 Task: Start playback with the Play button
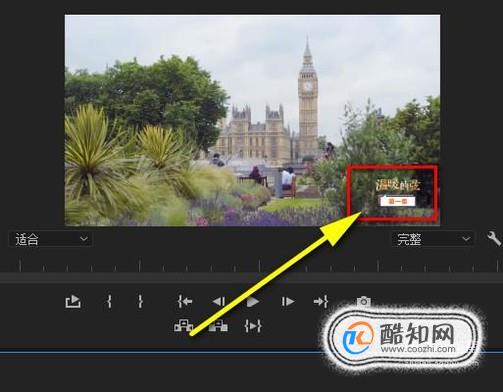pos(253,302)
